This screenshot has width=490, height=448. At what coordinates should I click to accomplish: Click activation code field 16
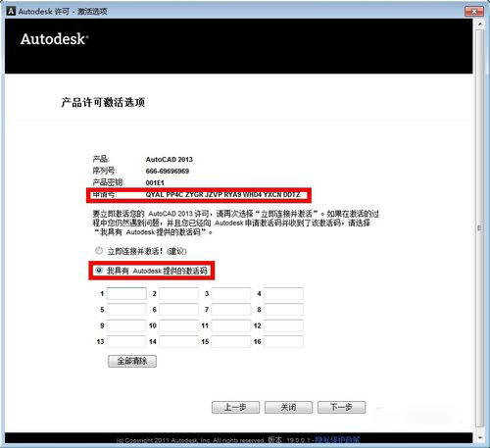click(x=283, y=341)
